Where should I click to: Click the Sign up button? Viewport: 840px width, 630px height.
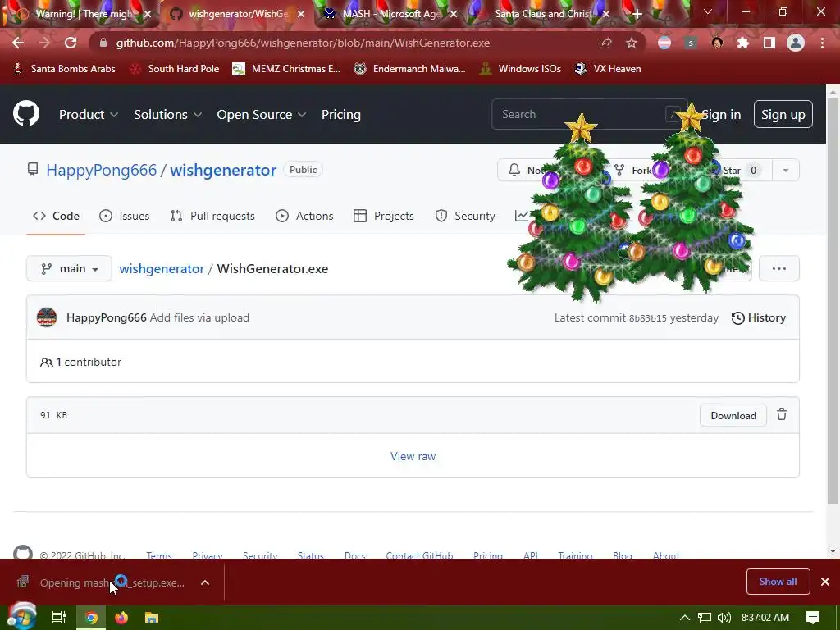[783, 114]
